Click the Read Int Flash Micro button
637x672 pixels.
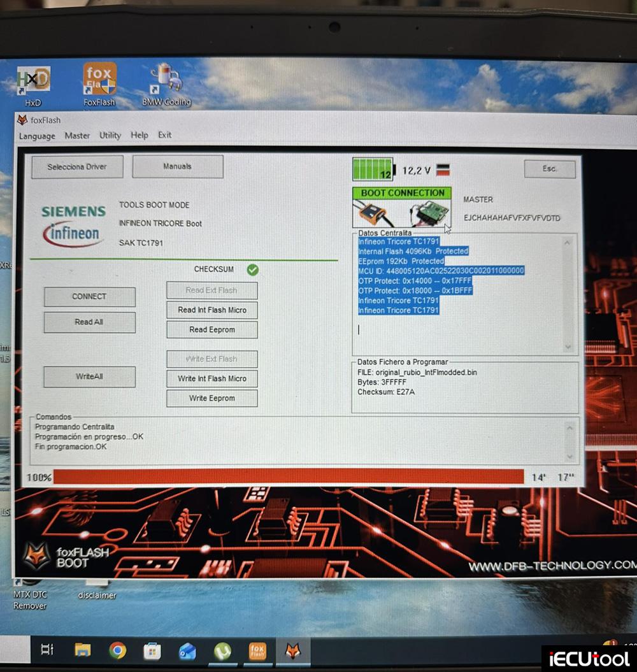(212, 310)
